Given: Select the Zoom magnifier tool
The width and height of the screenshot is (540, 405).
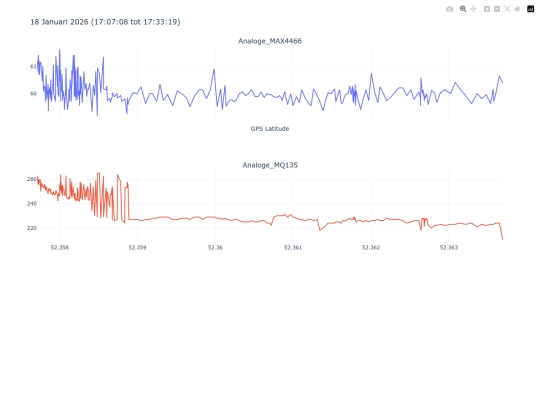Looking at the screenshot, I should [x=463, y=9].
